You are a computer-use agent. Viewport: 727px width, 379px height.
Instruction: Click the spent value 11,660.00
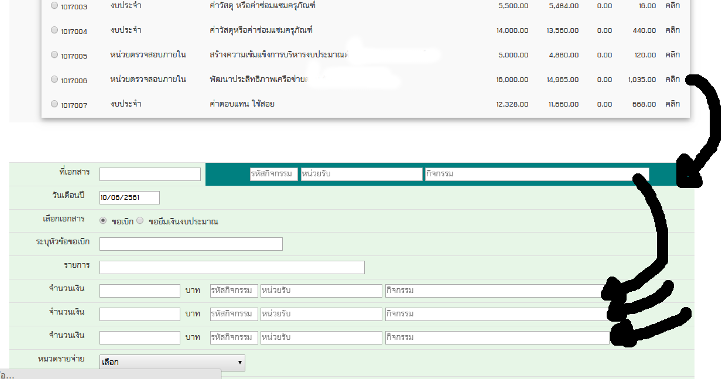tap(563, 104)
